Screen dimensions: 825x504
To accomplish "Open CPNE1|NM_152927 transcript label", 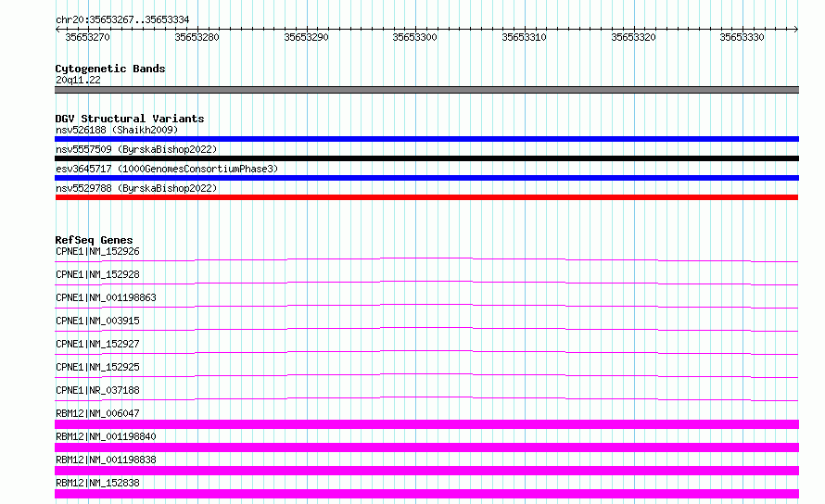I will 97,344.
